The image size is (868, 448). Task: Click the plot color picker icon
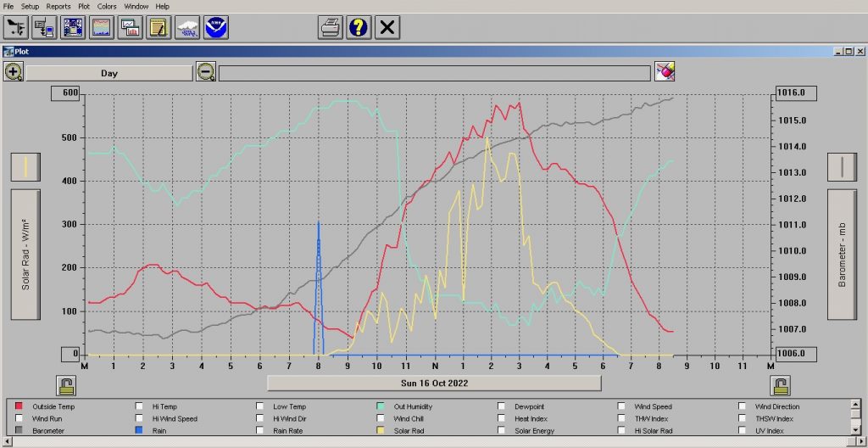pyautogui.click(x=665, y=71)
